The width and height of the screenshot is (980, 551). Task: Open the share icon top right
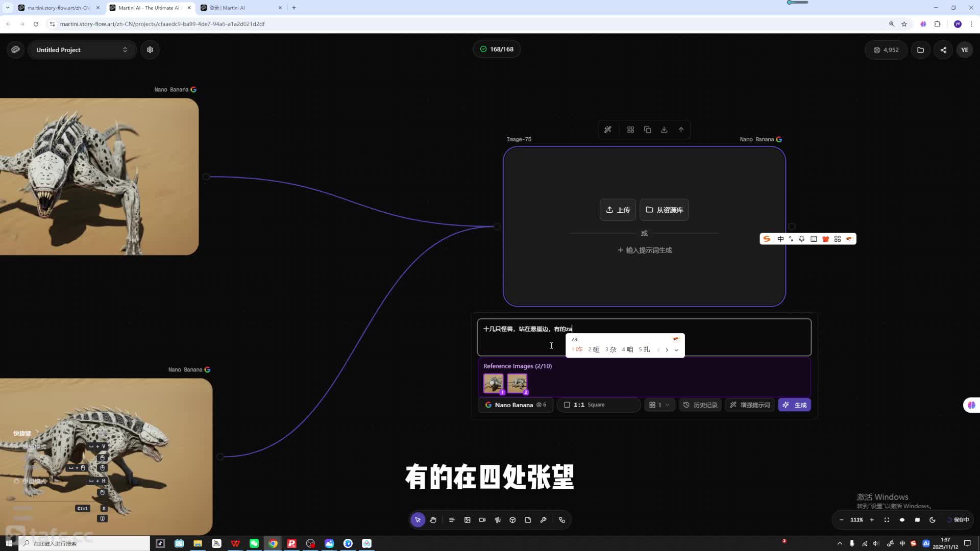pyautogui.click(x=943, y=50)
